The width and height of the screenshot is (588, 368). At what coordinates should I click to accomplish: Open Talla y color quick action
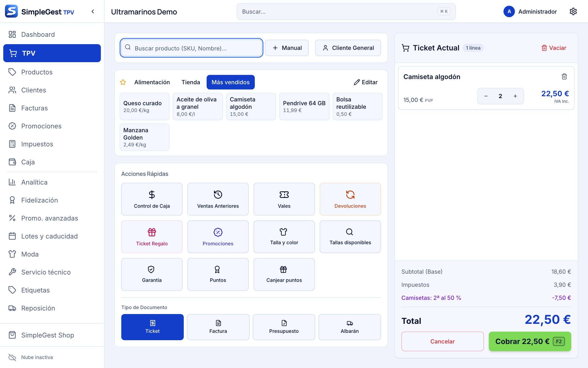[284, 237]
